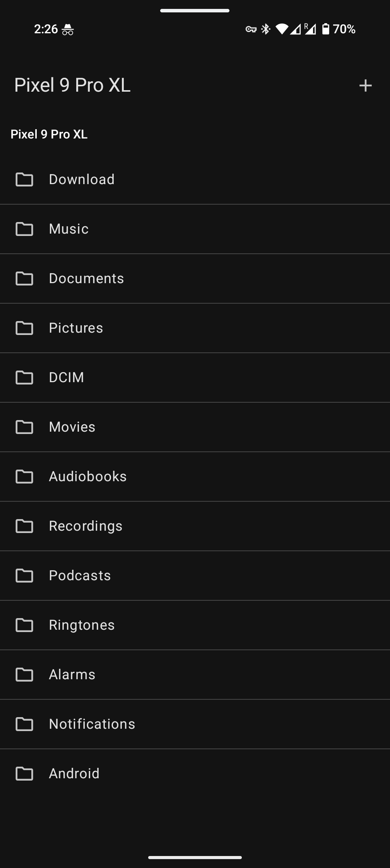The width and height of the screenshot is (390, 868).
Task: Tap the DCIM folder icon
Action: (x=24, y=378)
